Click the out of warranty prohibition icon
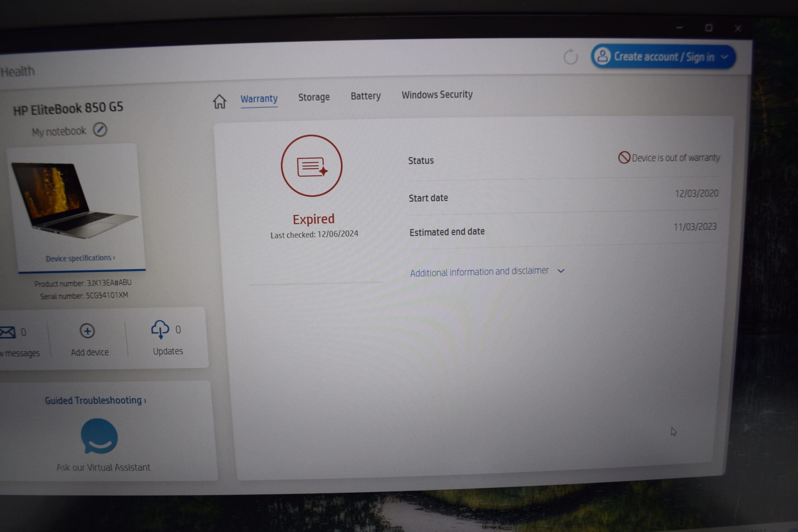 (x=624, y=157)
